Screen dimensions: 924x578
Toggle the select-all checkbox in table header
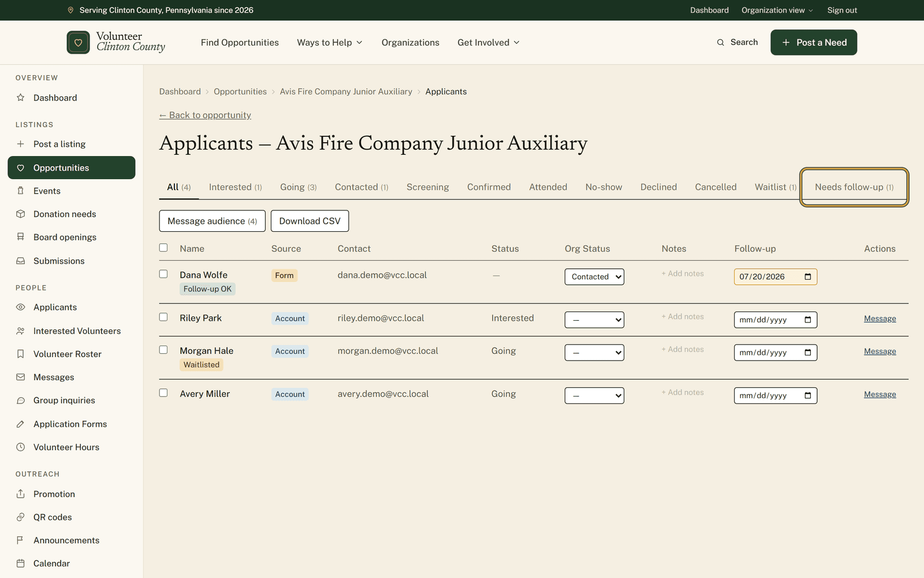(163, 247)
